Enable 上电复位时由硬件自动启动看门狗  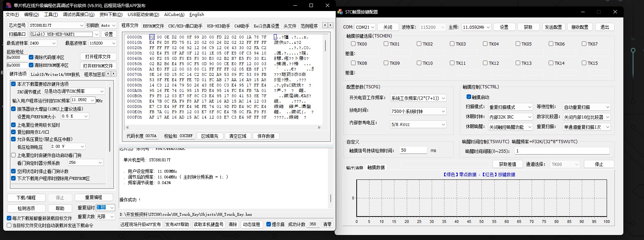[x=14, y=155]
